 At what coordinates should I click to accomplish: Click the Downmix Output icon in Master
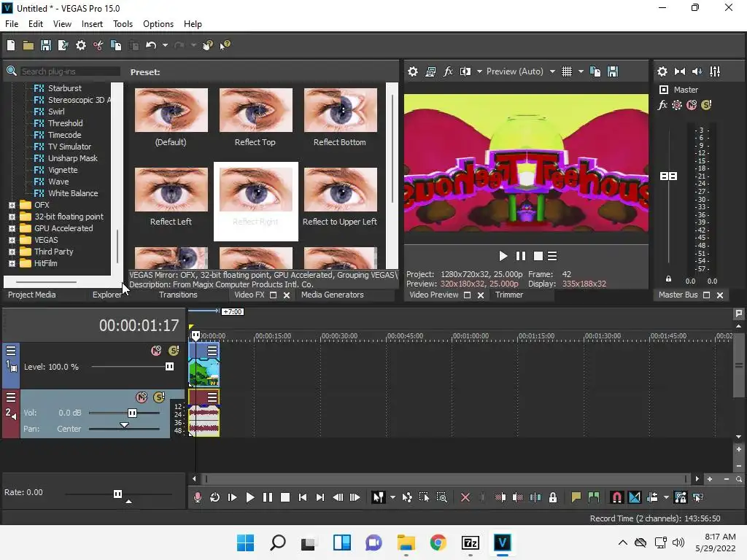point(680,71)
